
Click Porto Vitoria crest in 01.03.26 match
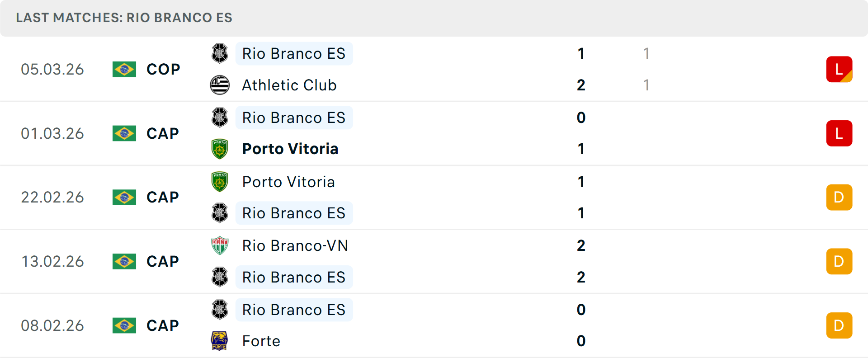[x=220, y=149]
